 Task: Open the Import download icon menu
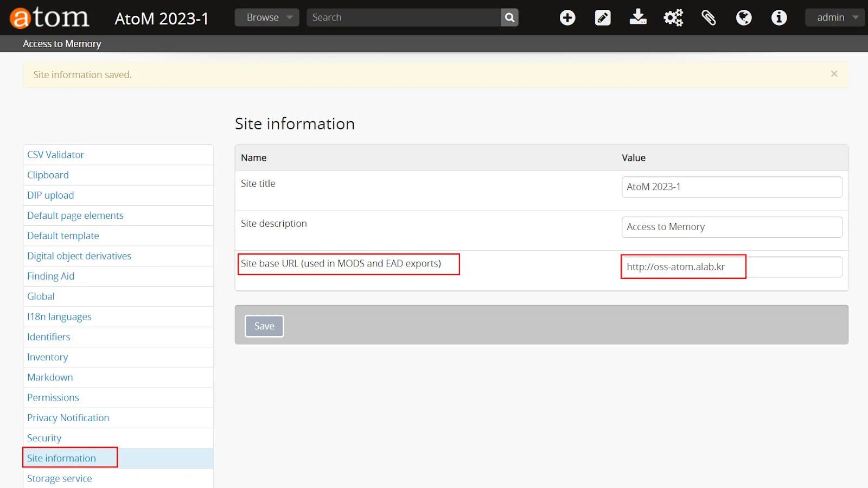point(638,18)
